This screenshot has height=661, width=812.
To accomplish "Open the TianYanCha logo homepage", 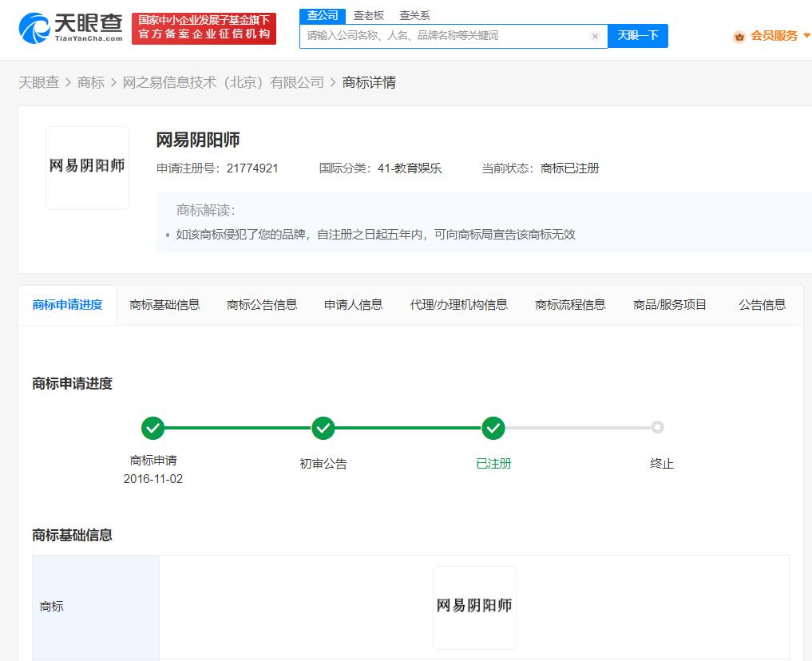I will tap(70, 28).
